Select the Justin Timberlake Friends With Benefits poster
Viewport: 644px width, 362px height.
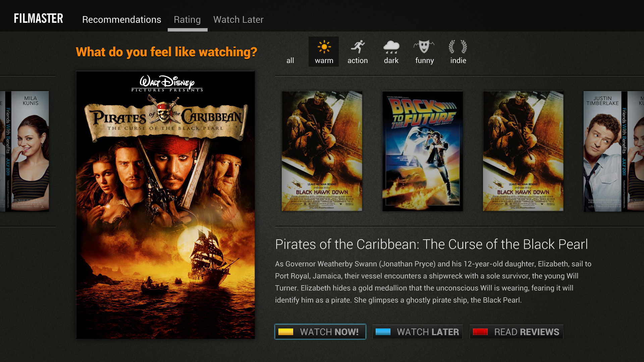click(x=614, y=151)
